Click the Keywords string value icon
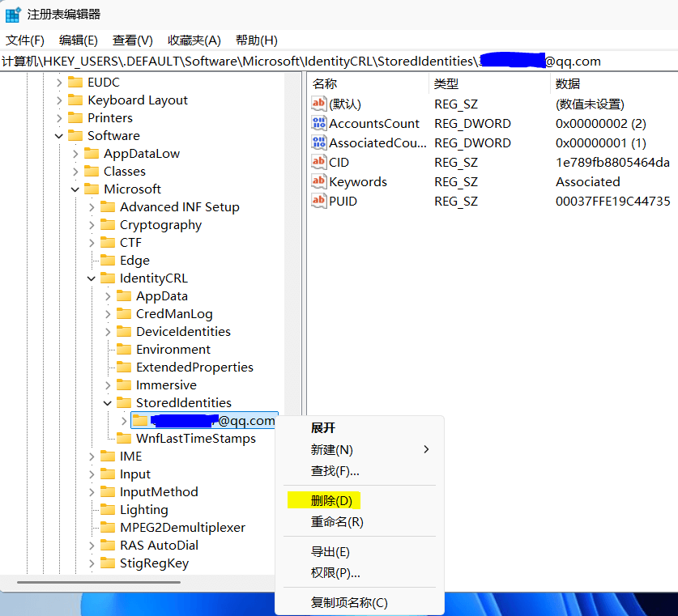 pyautogui.click(x=319, y=181)
